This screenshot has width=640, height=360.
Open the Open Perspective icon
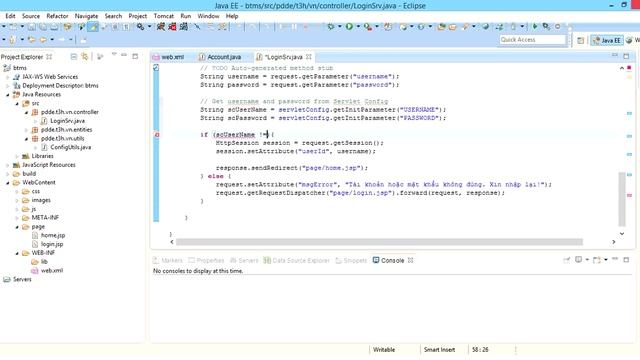point(580,40)
